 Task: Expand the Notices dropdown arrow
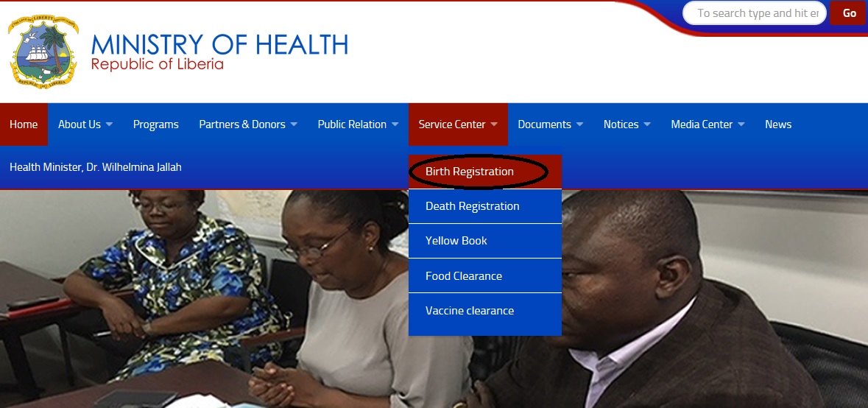[647, 124]
